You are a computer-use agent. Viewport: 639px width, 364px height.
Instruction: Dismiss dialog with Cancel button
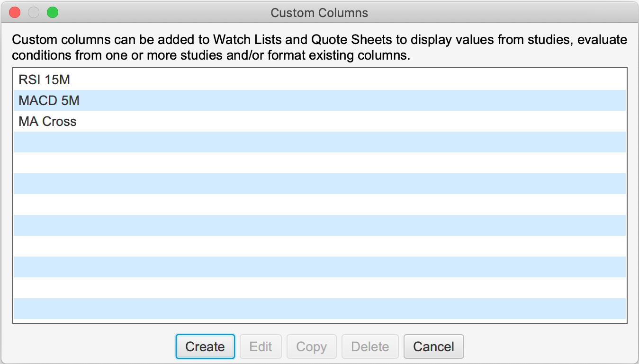pos(433,346)
